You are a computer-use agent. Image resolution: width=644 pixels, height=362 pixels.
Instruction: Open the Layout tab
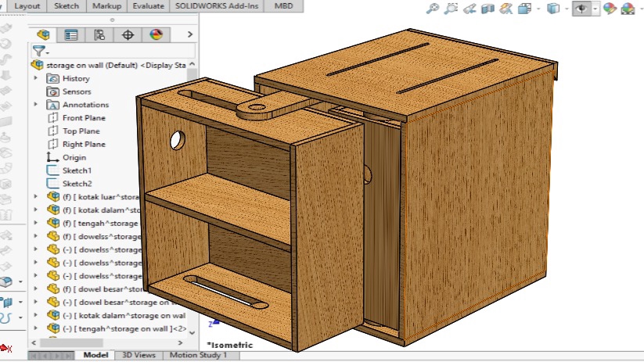click(27, 6)
